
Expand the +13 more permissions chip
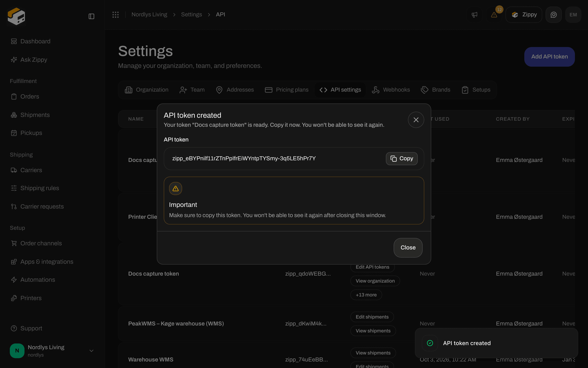point(366,295)
